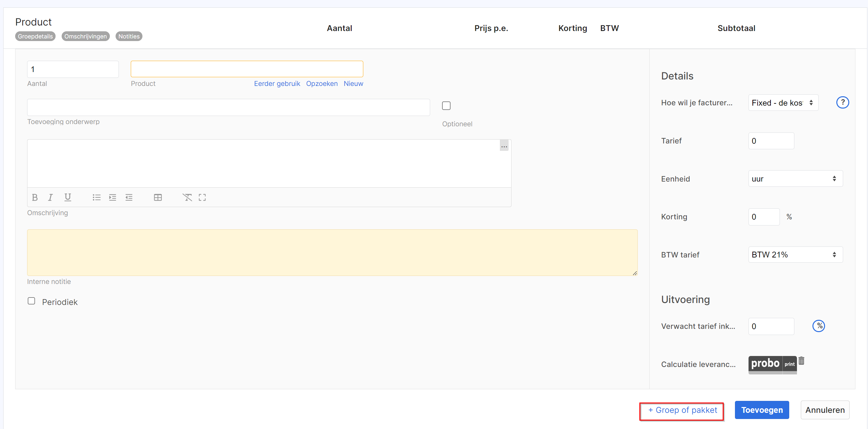The height and width of the screenshot is (429, 868).
Task: Click the Details section heading
Action: tap(677, 76)
